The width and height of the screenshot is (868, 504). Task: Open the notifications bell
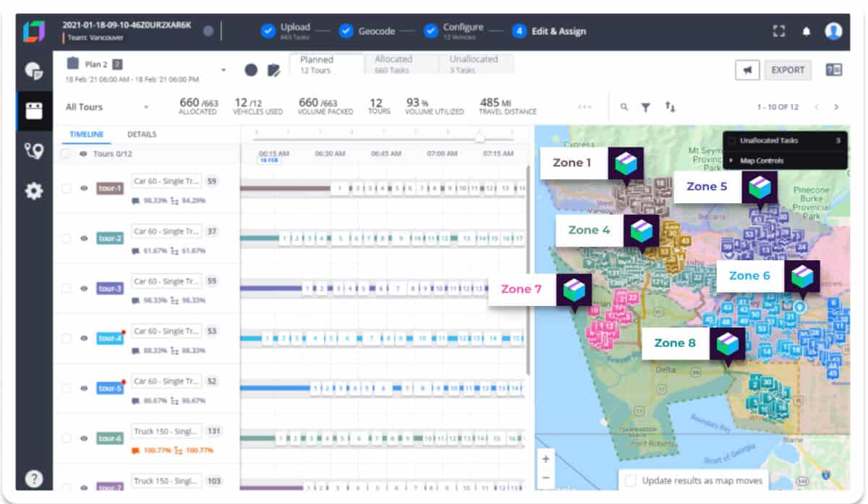[x=806, y=31]
